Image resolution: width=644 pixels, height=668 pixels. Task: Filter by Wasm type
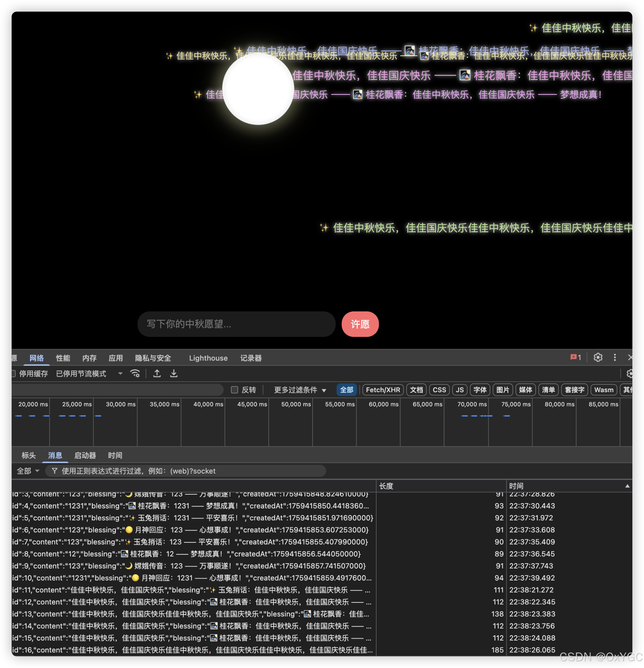[603, 390]
